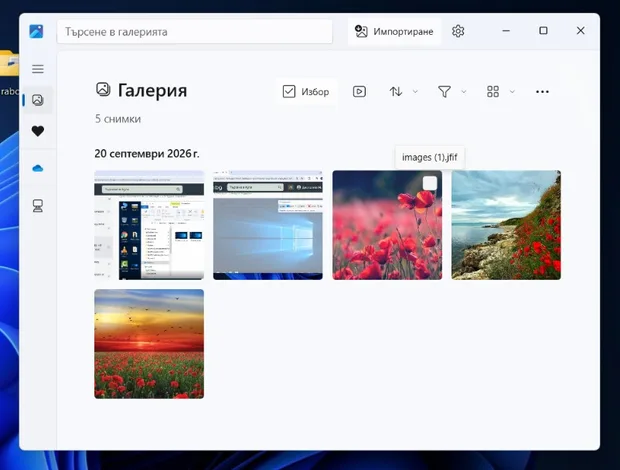
Task: Maximize the Photos window
Action: 543,30
